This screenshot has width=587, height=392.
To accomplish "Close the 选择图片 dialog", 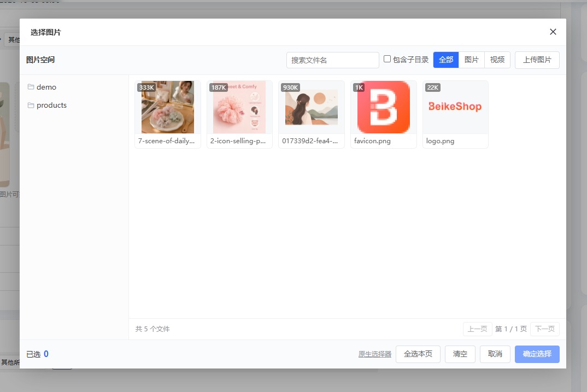I will [x=553, y=32].
